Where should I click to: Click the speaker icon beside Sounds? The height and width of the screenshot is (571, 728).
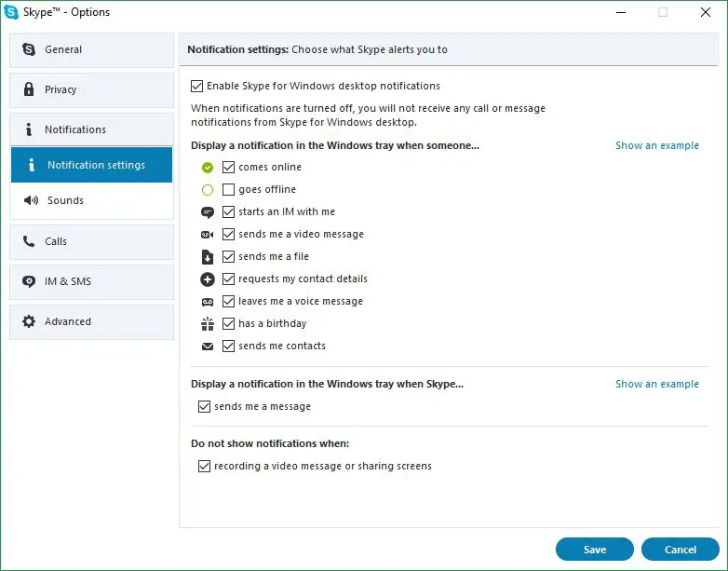point(31,200)
